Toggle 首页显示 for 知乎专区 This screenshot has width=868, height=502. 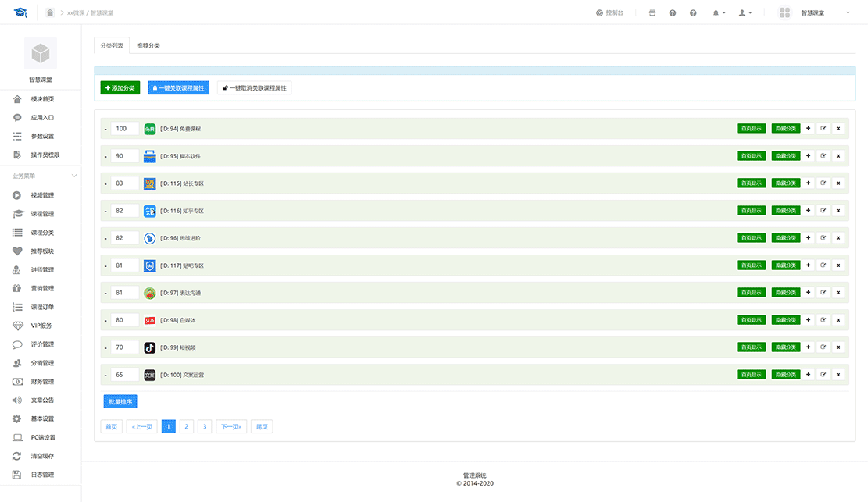(x=751, y=211)
